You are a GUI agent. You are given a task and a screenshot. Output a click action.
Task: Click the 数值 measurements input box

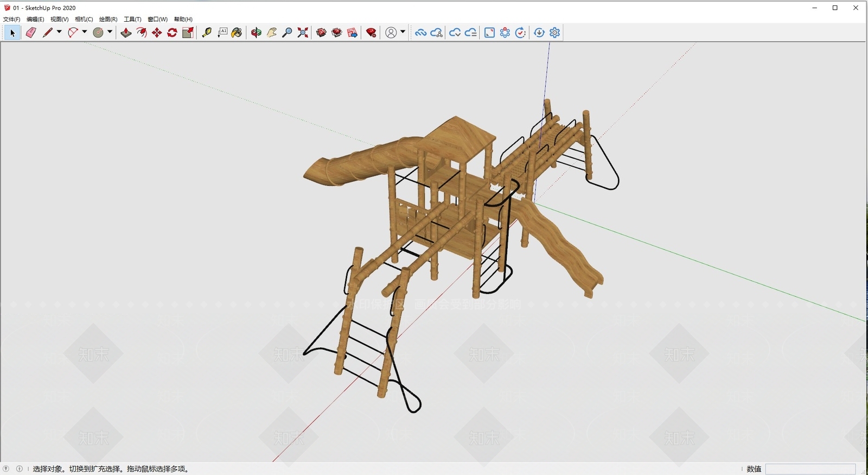[810, 469]
